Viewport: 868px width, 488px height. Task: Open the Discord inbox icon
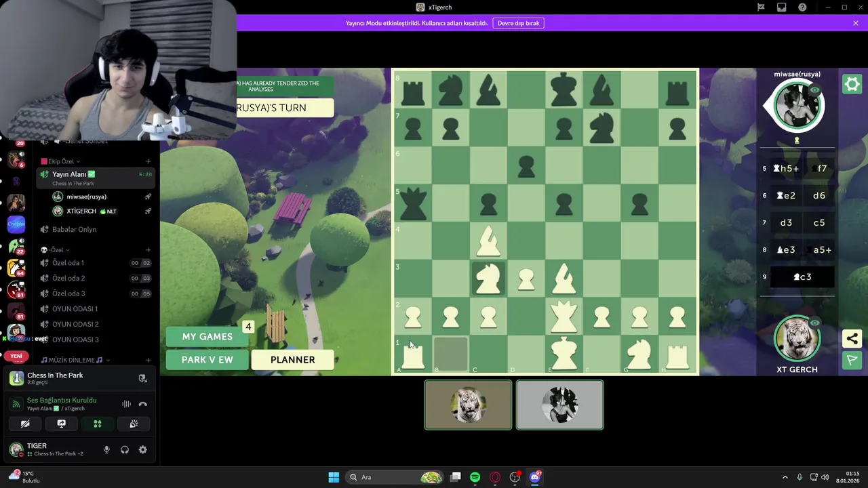pos(782,7)
